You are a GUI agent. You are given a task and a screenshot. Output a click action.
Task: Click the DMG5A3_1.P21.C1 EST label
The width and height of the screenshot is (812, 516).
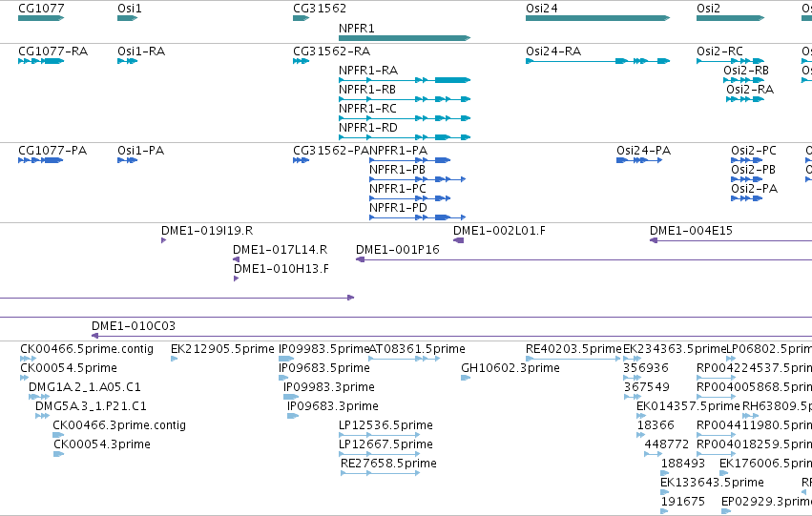[x=91, y=406]
